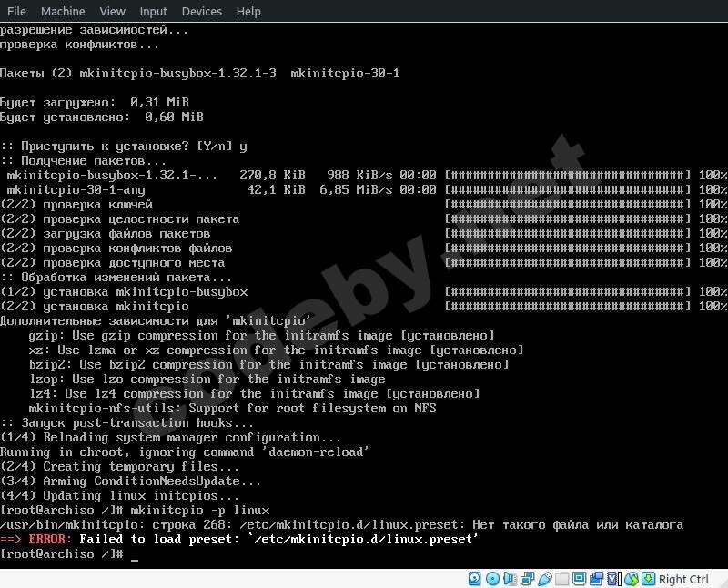Click the keyboard capture arrow icon
This screenshot has width=728, height=588.
pyautogui.click(x=649, y=578)
